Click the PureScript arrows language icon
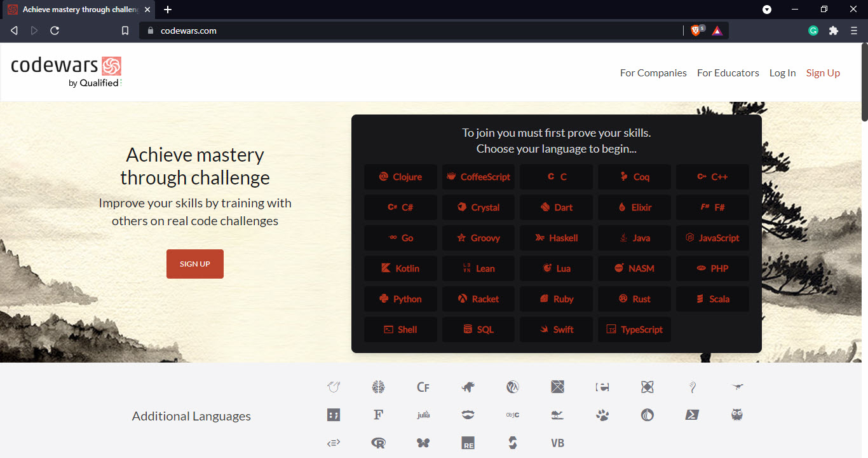The width and height of the screenshot is (868, 458). [334, 443]
